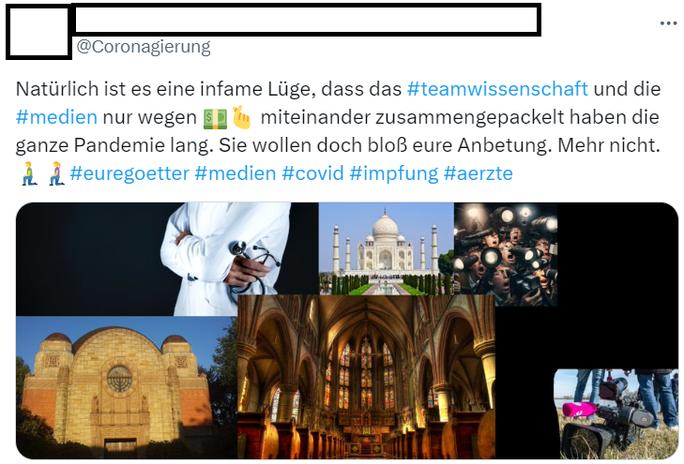Open the doctor with stethoscope photo
The image size is (684, 464).
pos(167,259)
